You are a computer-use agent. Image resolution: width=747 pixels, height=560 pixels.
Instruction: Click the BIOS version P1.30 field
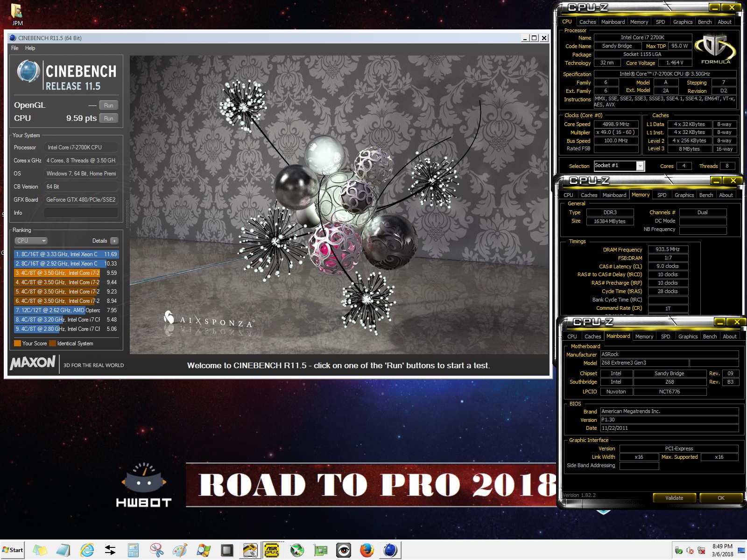click(x=669, y=420)
